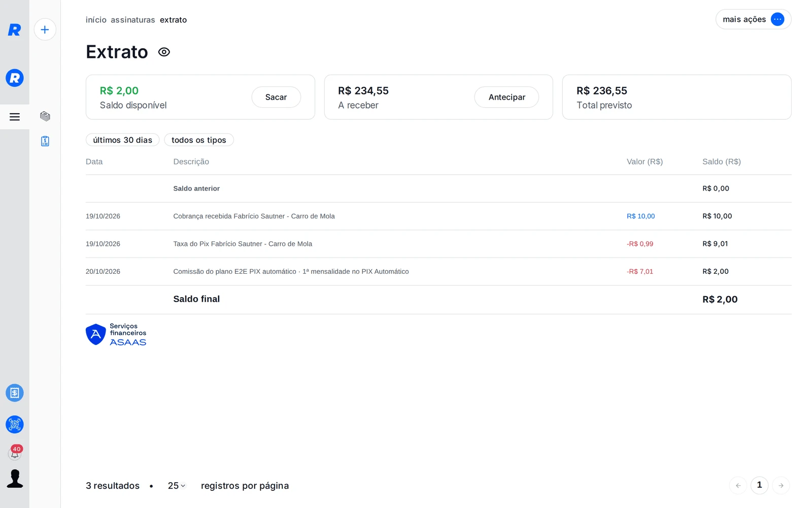
Task: Toggle balance visibility eye icon
Action: pyautogui.click(x=164, y=52)
